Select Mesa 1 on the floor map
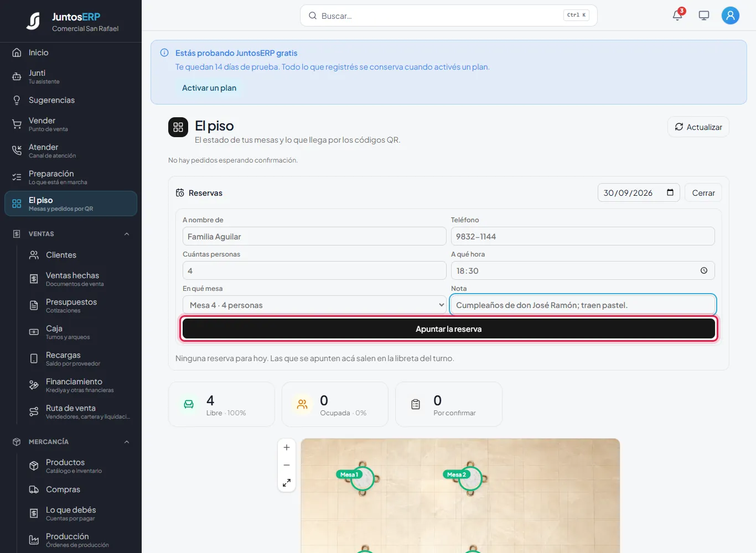This screenshot has height=553, width=756. click(362, 478)
